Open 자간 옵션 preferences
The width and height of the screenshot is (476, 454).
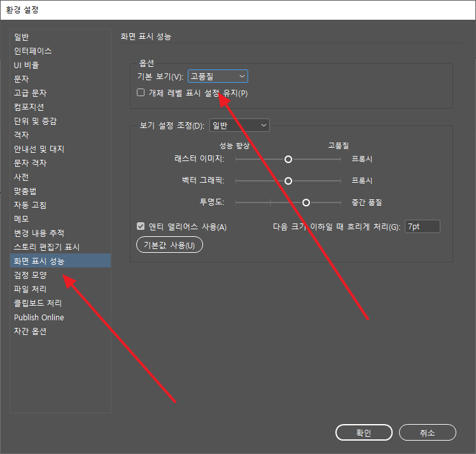(x=60, y=331)
